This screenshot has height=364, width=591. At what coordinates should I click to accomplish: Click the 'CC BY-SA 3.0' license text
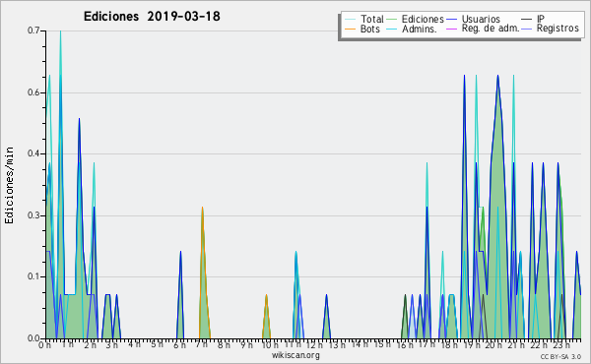tap(560, 356)
